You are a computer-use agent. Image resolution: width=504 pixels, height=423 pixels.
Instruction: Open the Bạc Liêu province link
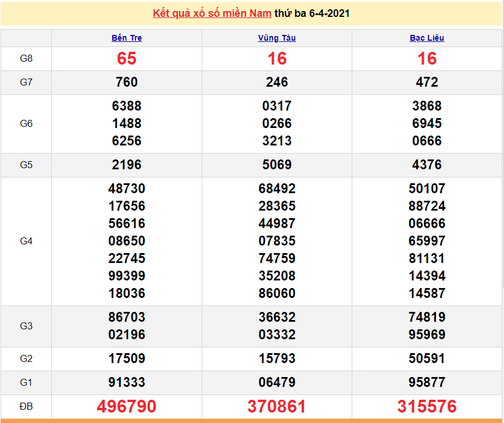[427, 38]
